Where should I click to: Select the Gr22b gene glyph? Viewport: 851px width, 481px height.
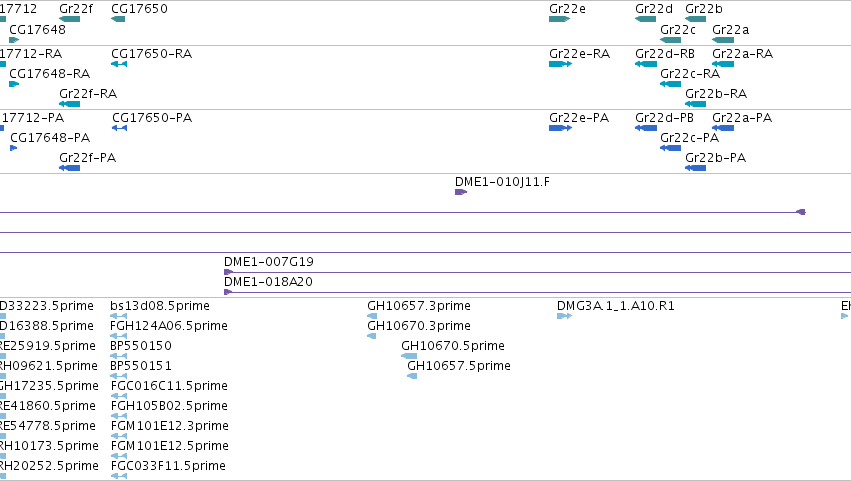pos(695,19)
